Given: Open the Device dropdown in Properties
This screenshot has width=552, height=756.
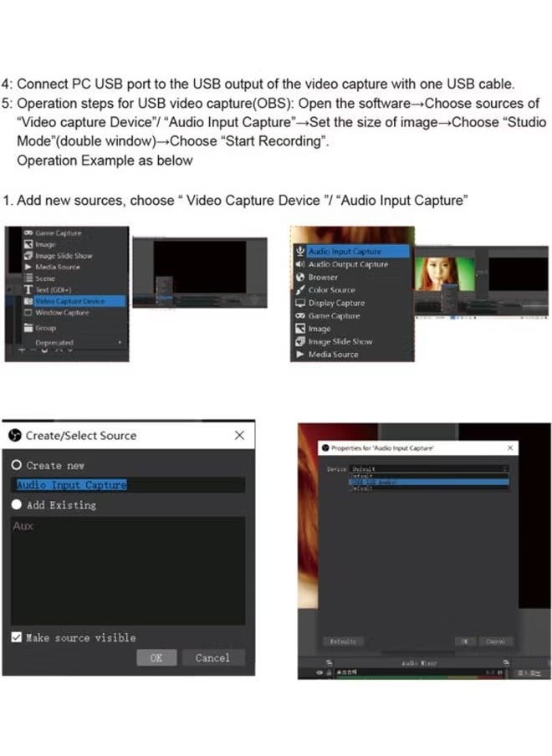Looking at the screenshot, I should point(427,469).
